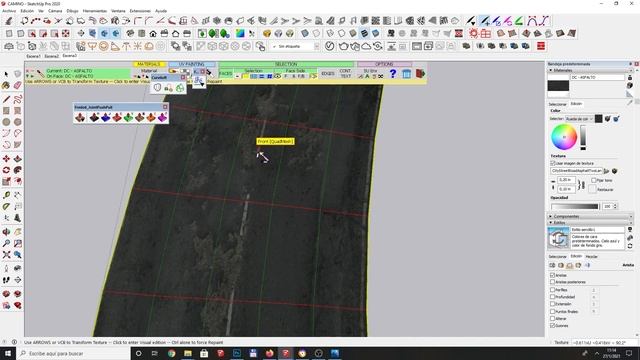
Task: Click browse texture folder icon
Action: pos(607,171)
